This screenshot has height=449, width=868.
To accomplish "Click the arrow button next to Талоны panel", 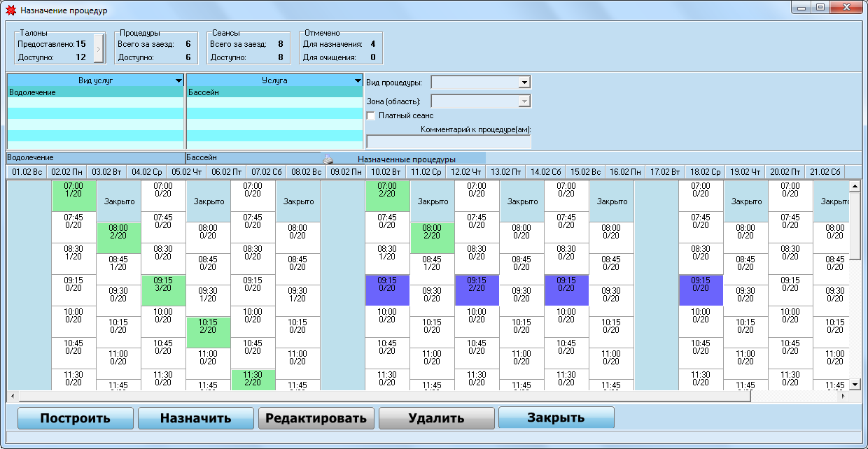I will (x=99, y=48).
